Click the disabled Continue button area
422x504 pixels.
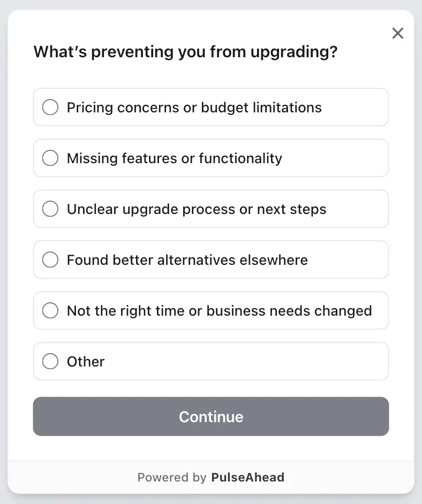click(x=211, y=416)
